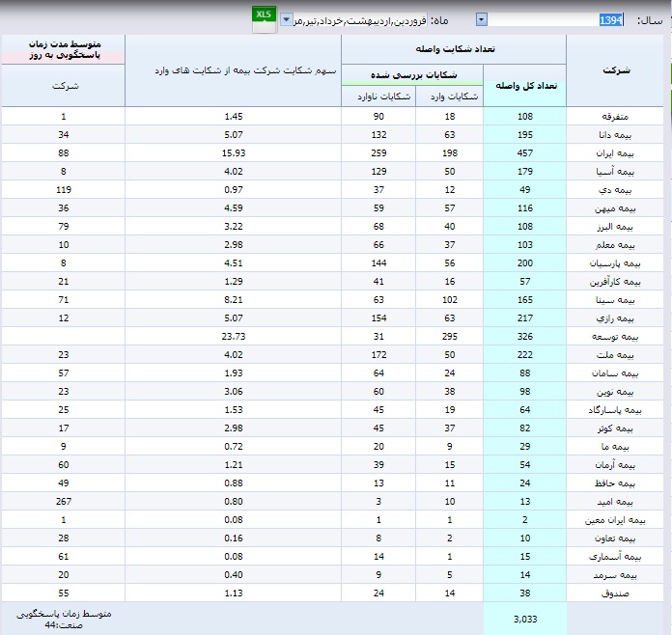
Task: Select the شکایات وارد column header
Action: (450, 95)
